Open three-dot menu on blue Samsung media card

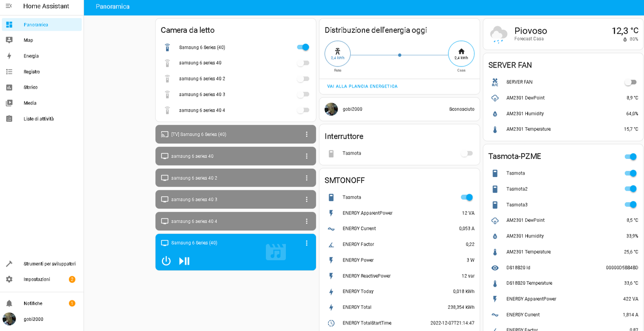(x=306, y=243)
